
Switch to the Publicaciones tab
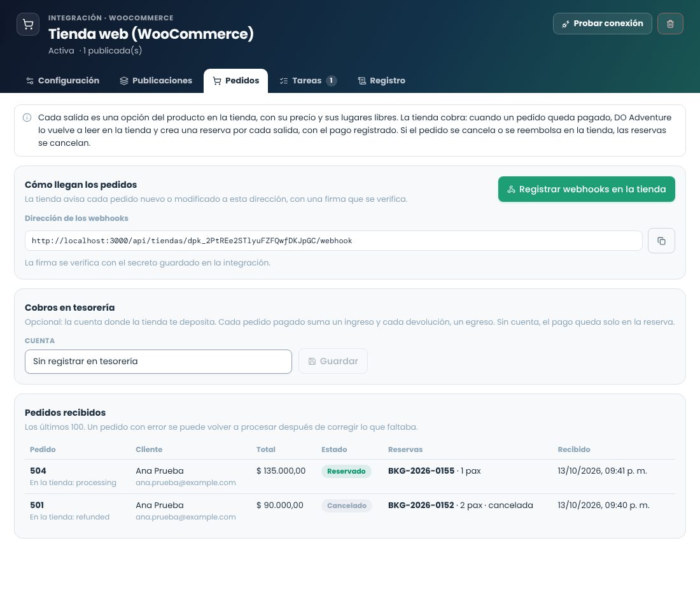[x=156, y=81]
